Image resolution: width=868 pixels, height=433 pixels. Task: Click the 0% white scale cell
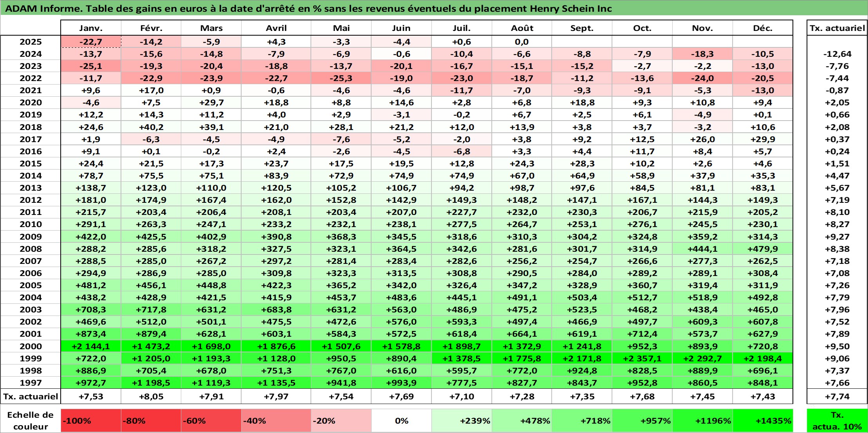401,420
